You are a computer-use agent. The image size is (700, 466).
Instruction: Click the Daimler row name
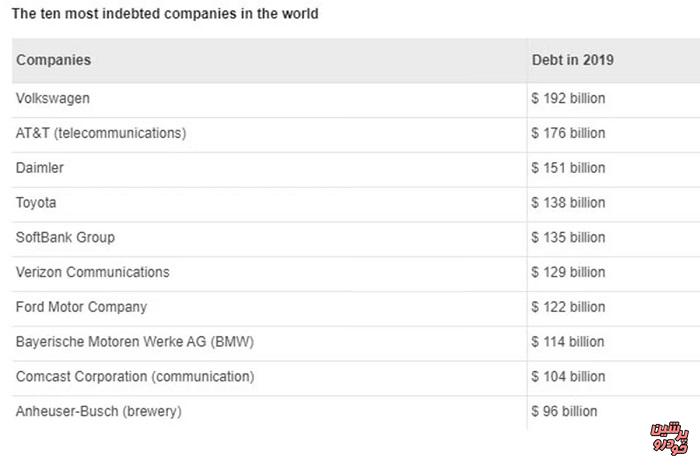pos(41,168)
